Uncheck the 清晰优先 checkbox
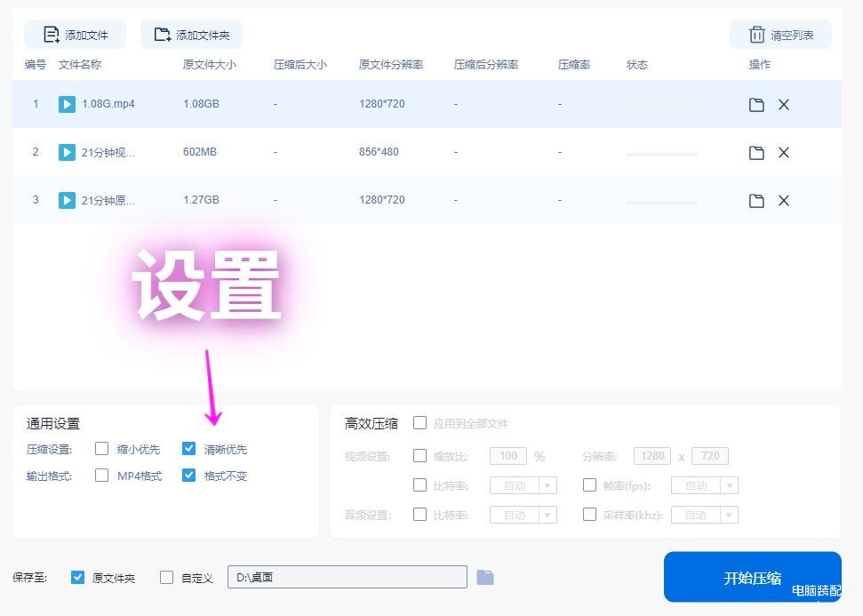863x616 pixels. 188,449
